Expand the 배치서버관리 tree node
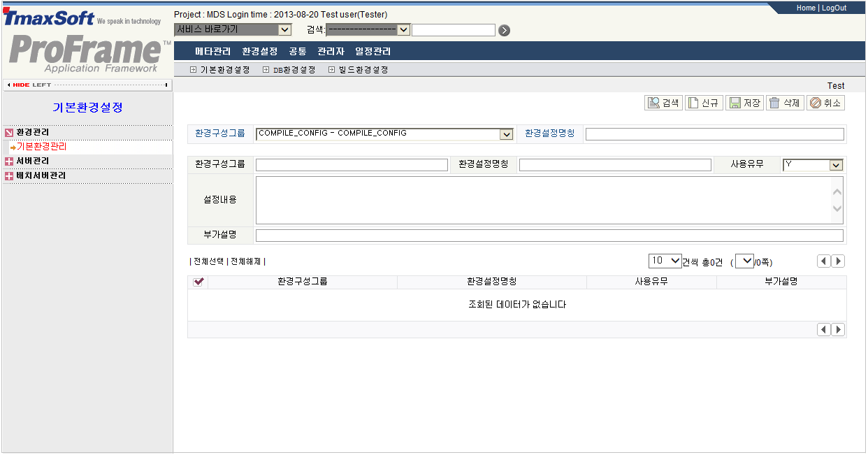This screenshot has width=868, height=455. [x=9, y=176]
